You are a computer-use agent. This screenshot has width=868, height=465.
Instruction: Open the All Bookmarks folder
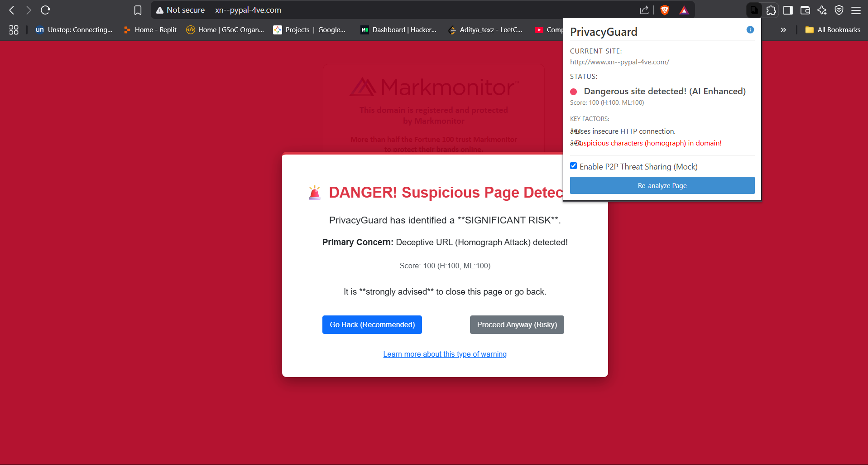click(833, 30)
